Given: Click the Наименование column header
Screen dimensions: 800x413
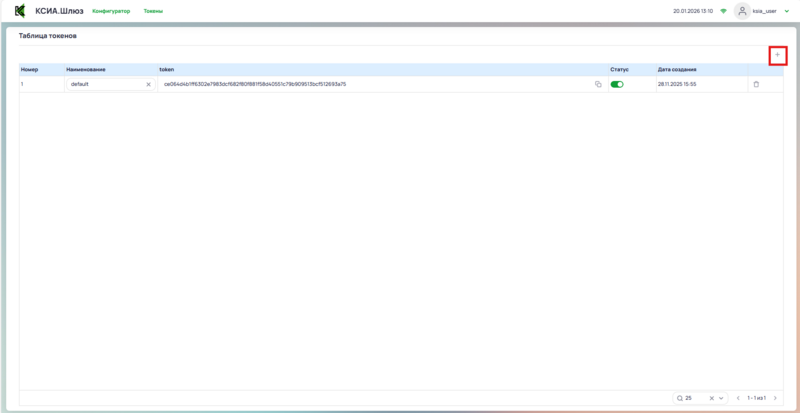Looking at the screenshot, I should point(86,69).
